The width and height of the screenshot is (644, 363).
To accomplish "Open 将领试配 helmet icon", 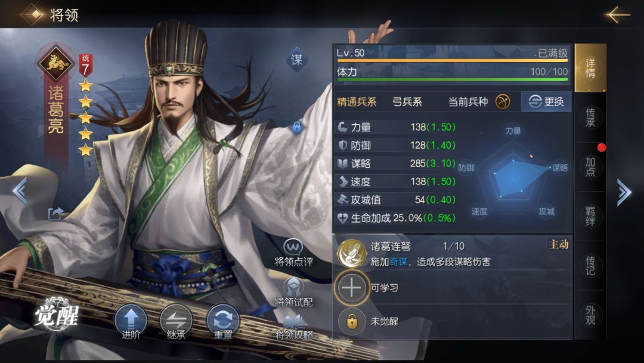I will click(293, 293).
